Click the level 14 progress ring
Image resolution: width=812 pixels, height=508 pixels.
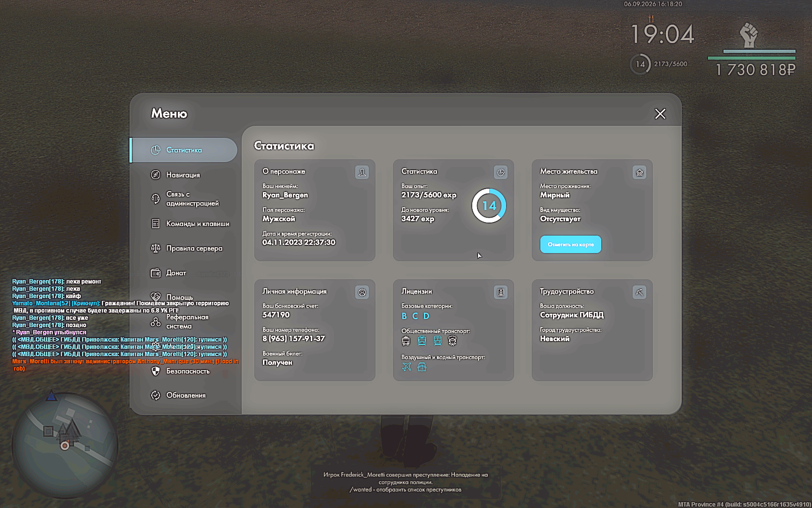point(489,206)
